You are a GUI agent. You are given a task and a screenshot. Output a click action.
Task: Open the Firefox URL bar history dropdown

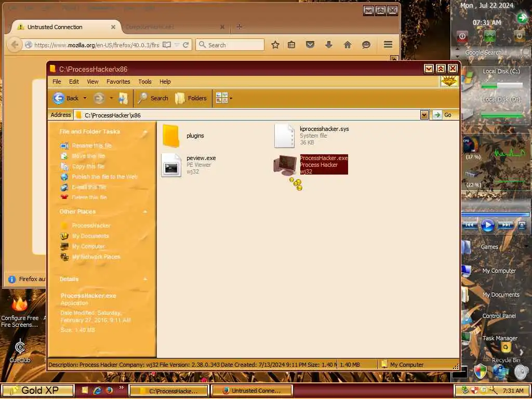[177, 45]
